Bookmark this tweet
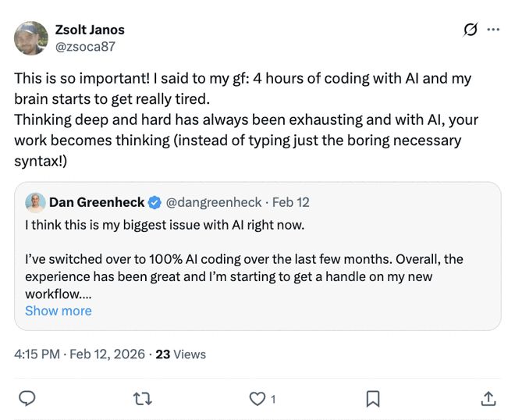This screenshot has height=420, width=515. [373, 398]
